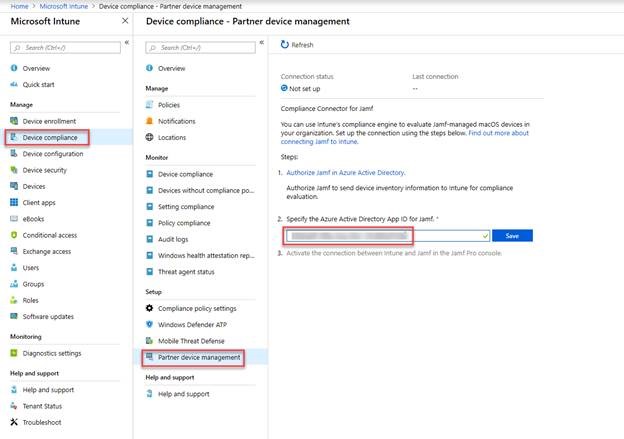Collapse the Device compliance submenu panel

pos(261,42)
